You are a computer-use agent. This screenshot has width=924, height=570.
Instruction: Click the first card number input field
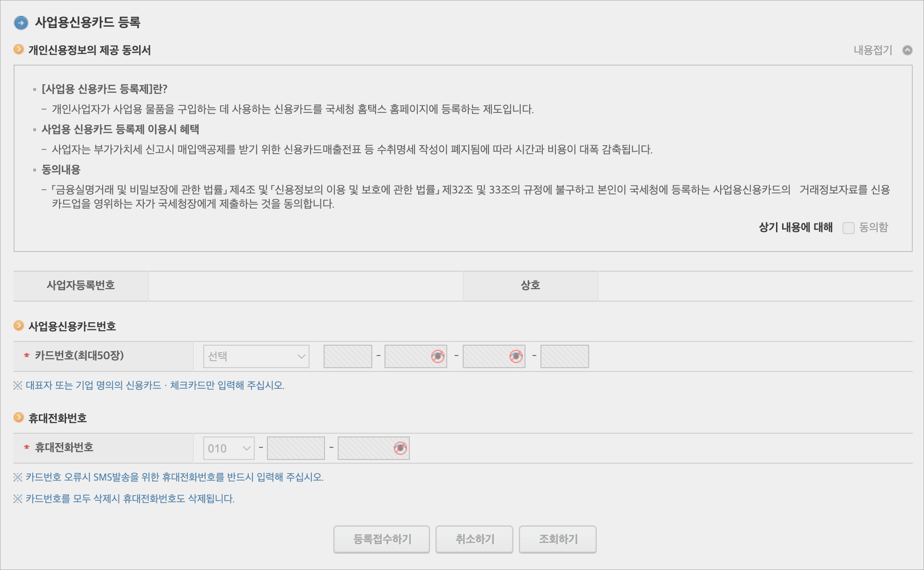pyautogui.click(x=347, y=356)
